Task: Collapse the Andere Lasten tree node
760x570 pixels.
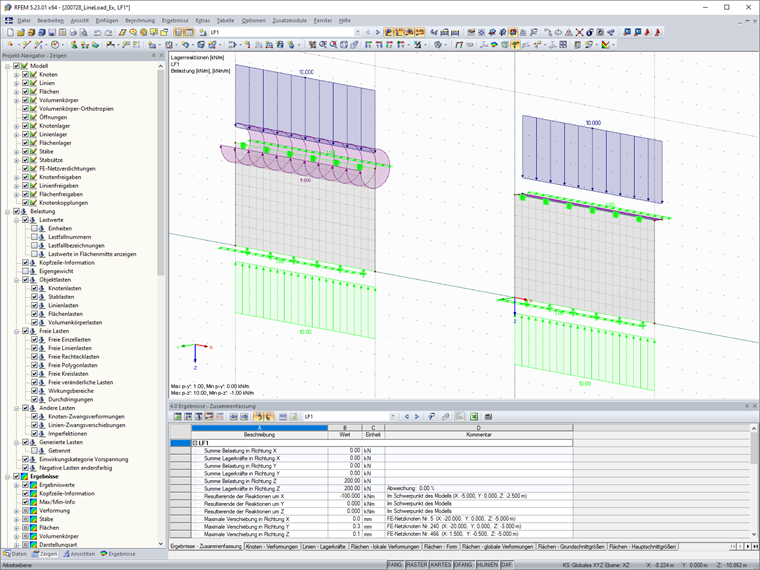Action: [16, 408]
